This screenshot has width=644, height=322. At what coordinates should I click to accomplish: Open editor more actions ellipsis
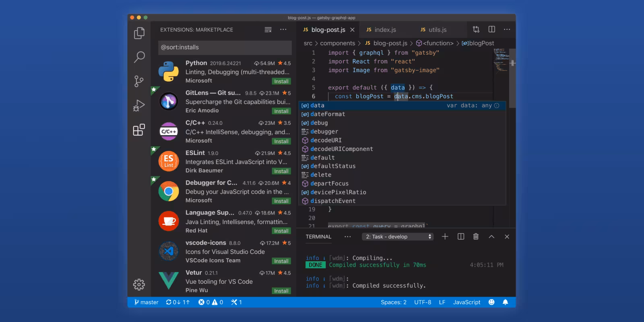pyautogui.click(x=507, y=29)
